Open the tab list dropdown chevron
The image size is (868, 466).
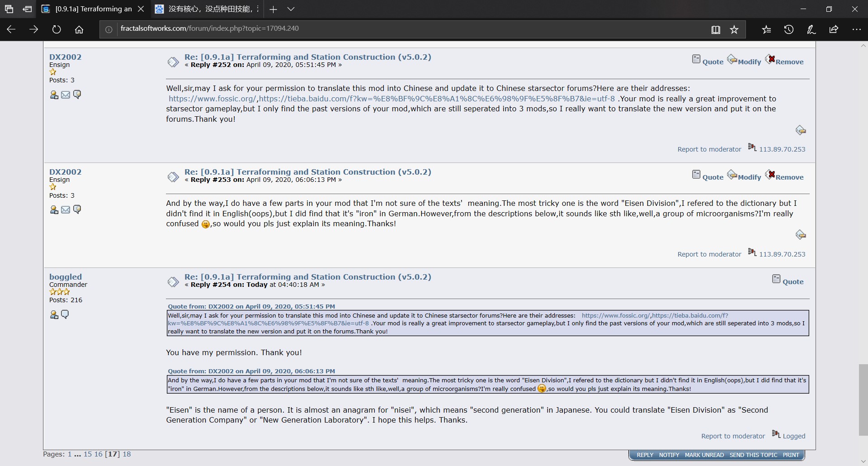pos(291,9)
